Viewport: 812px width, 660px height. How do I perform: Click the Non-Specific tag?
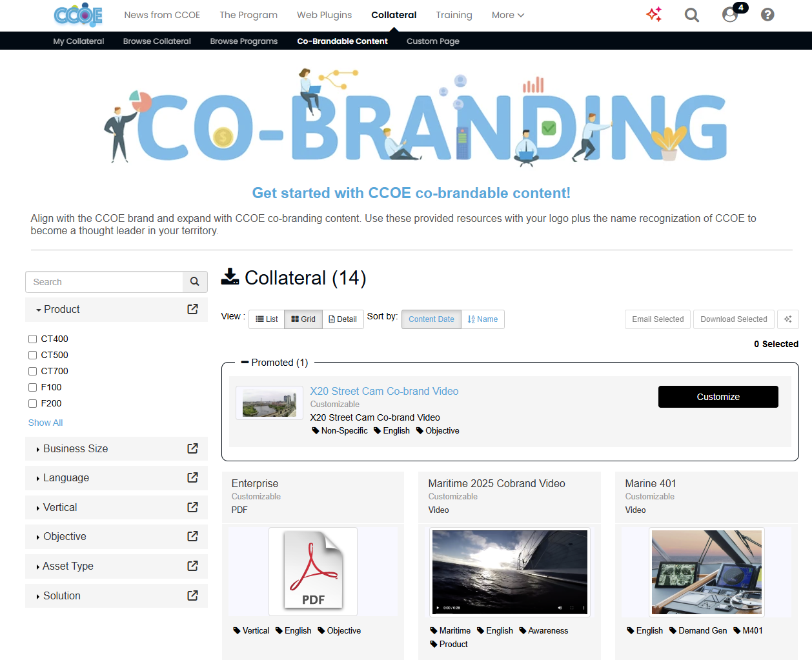(x=340, y=431)
